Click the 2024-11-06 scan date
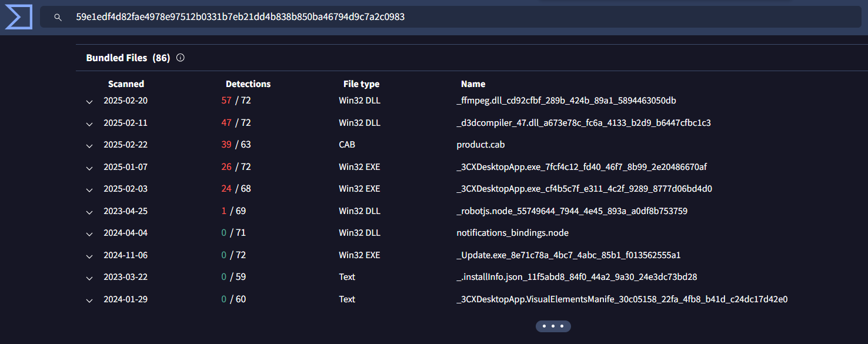 [125, 255]
